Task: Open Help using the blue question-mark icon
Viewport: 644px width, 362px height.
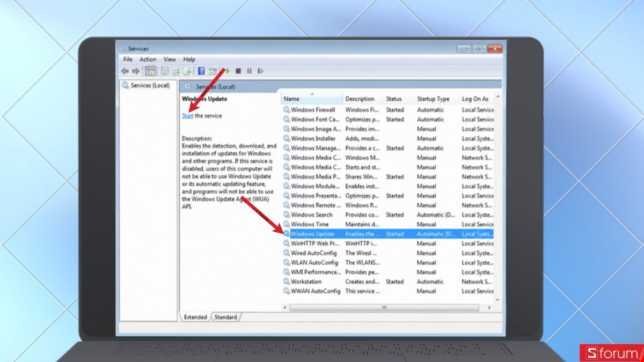Action: [201, 71]
